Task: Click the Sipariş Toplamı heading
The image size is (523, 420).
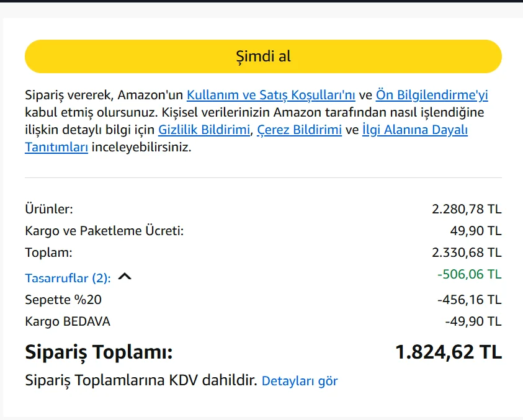Action: pos(99,352)
